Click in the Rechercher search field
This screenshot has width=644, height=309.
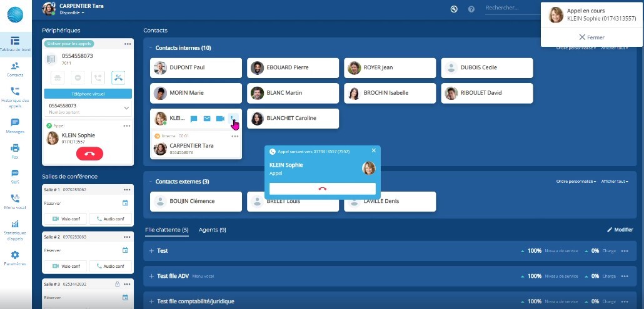click(x=510, y=8)
